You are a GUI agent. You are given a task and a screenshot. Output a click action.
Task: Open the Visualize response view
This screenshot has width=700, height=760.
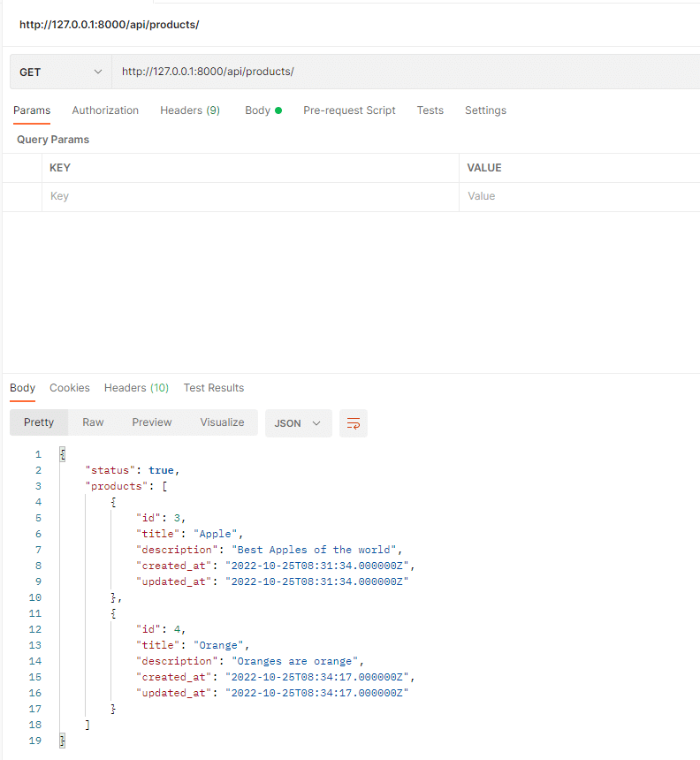tap(222, 422)
